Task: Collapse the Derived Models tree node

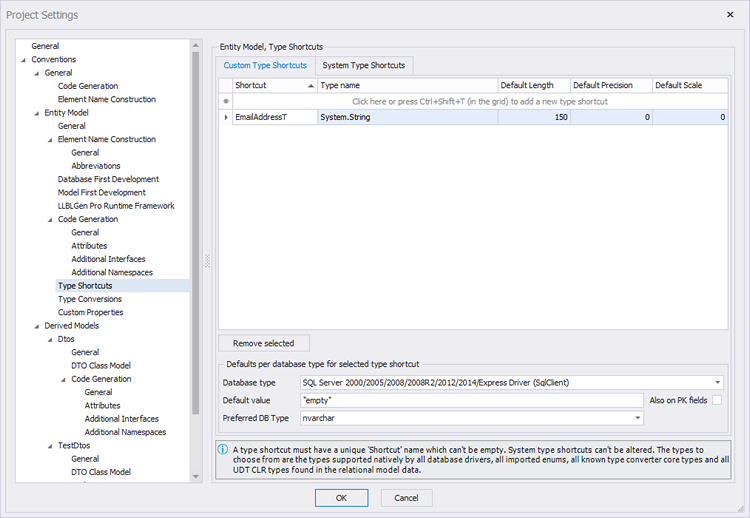Action: (37, 326)
